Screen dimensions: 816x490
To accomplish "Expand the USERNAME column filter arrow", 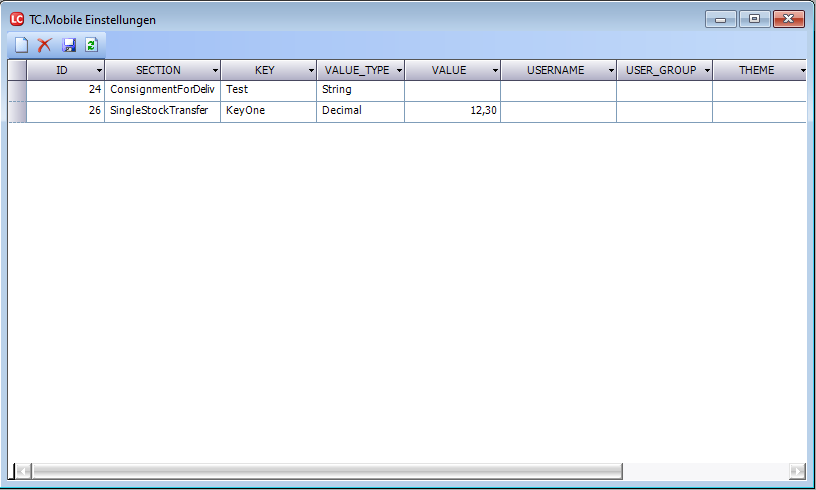I will 610,71.
